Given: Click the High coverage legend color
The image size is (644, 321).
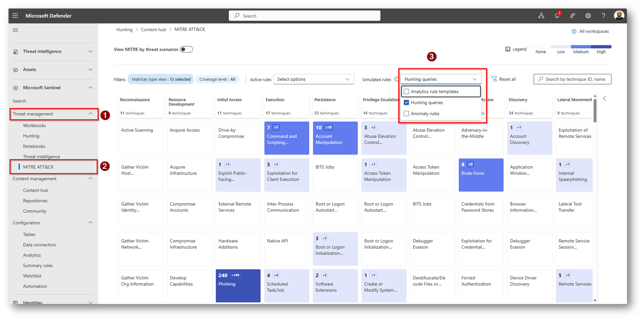Looking at the screenshot, I should pyautogui.click(x=601, y=47).
